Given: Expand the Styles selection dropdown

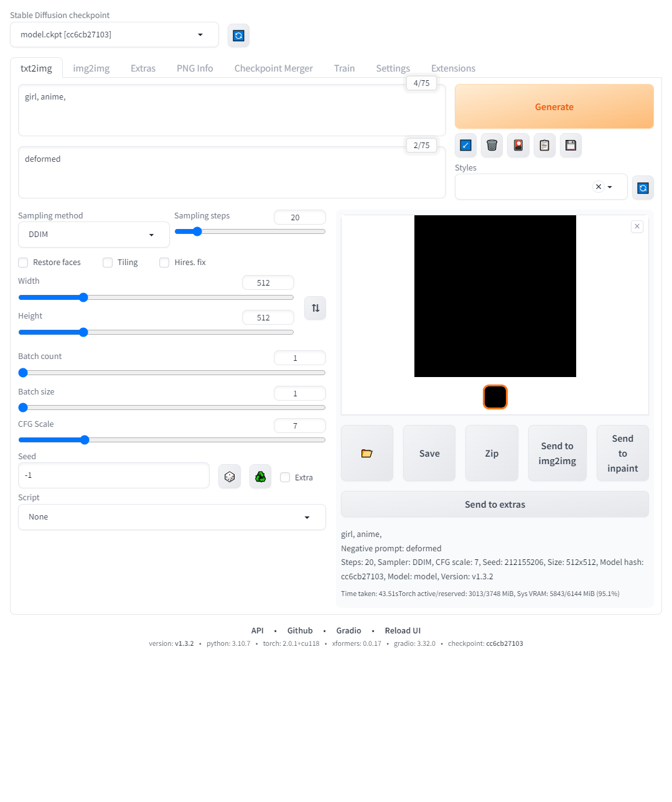Looking at the screenshot, I should coord(609,187).
